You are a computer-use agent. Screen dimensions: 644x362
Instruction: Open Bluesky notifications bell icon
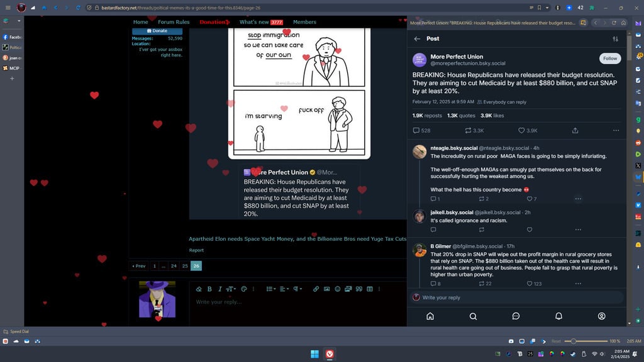click(558, 316)
